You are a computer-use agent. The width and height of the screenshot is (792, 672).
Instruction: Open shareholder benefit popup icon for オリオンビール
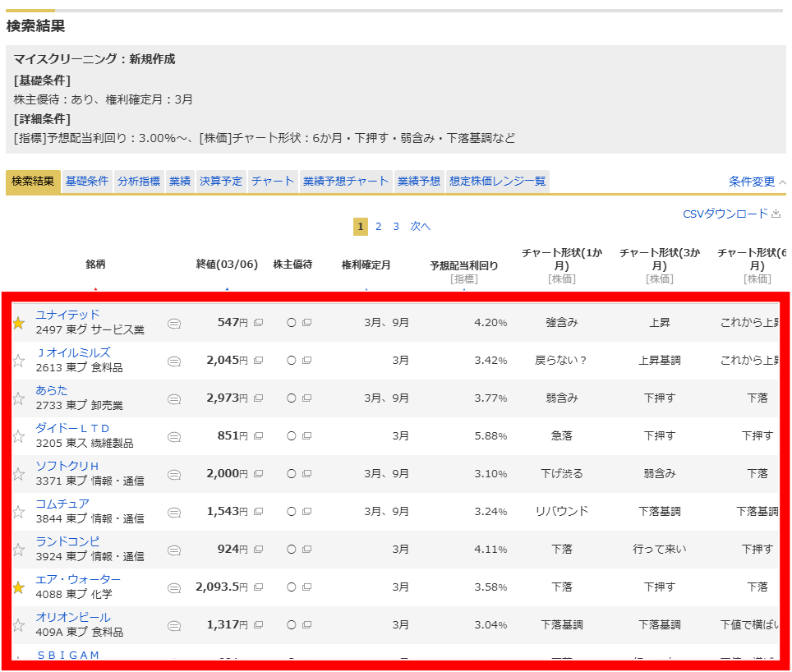(306, 625)
